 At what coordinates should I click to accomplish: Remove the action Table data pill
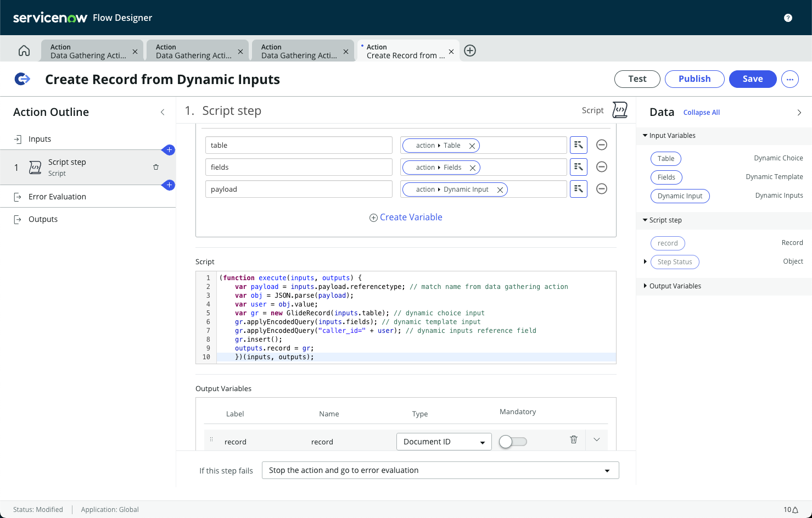tap(472, 146)
